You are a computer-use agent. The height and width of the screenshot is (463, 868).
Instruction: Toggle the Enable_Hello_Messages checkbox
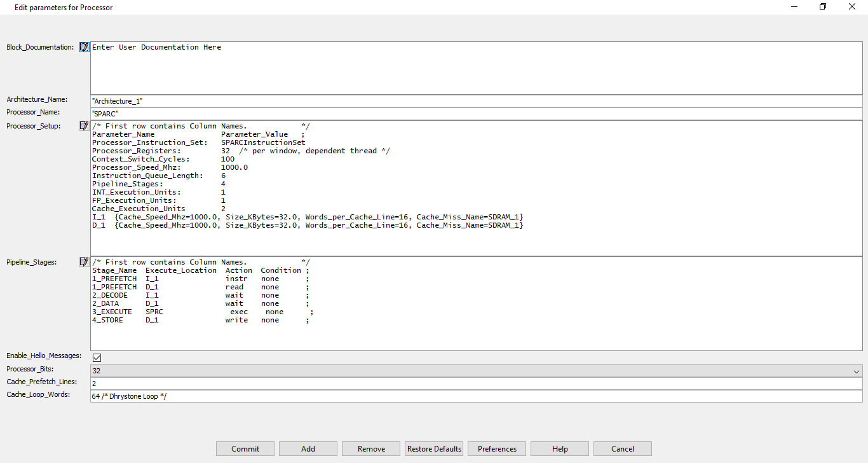click(x=97, y=357)
